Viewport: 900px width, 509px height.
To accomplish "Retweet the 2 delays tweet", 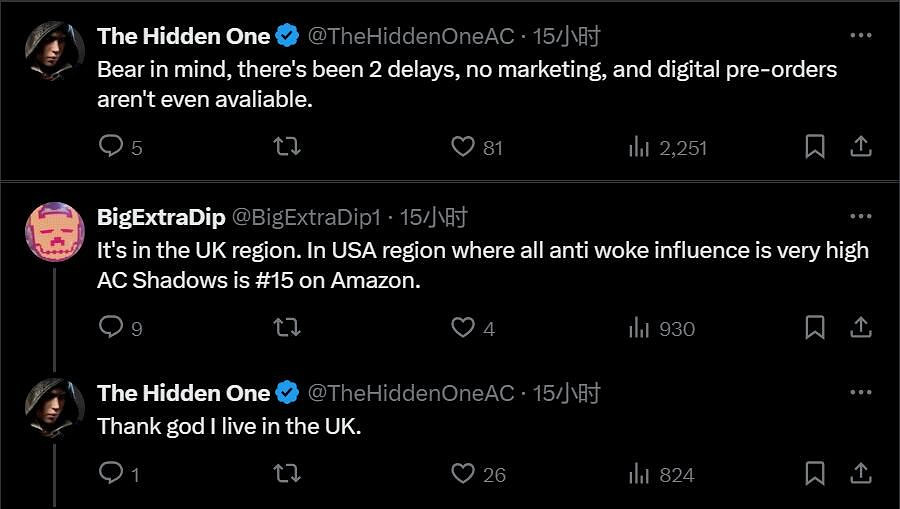I will pos(287,147).
